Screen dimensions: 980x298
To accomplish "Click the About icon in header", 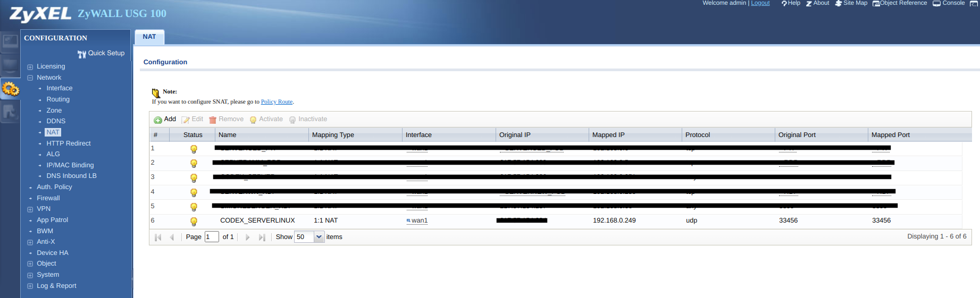I will (809, 3).
